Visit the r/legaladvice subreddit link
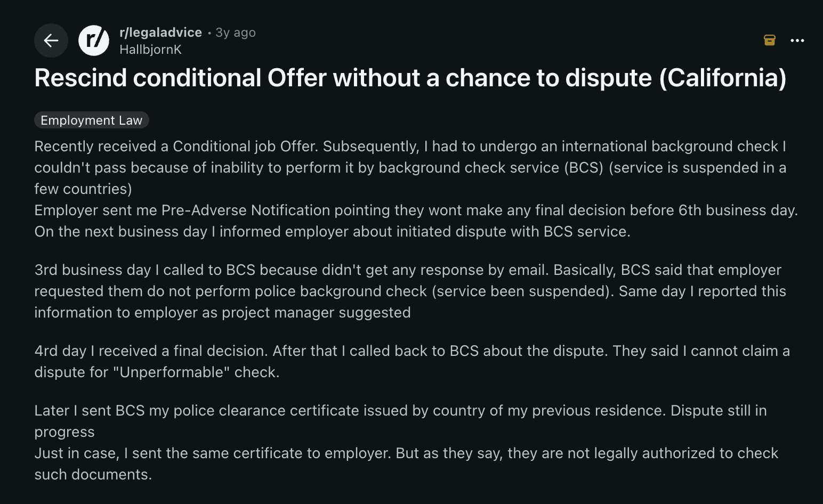The height and width of the screenshot is (504, 823). (161, 32)
